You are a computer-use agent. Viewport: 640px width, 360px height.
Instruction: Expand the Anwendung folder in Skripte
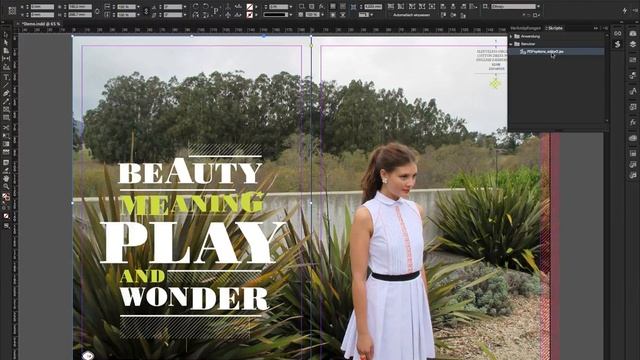[x=511, y=36]
